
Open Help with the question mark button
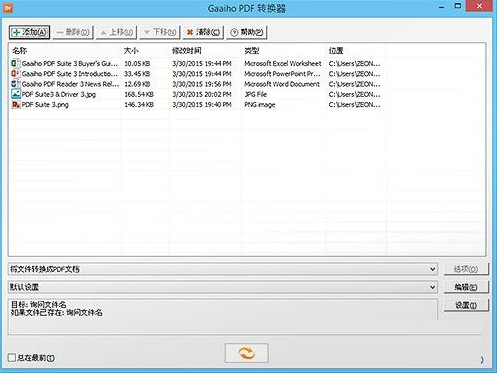tap(247, 32)
